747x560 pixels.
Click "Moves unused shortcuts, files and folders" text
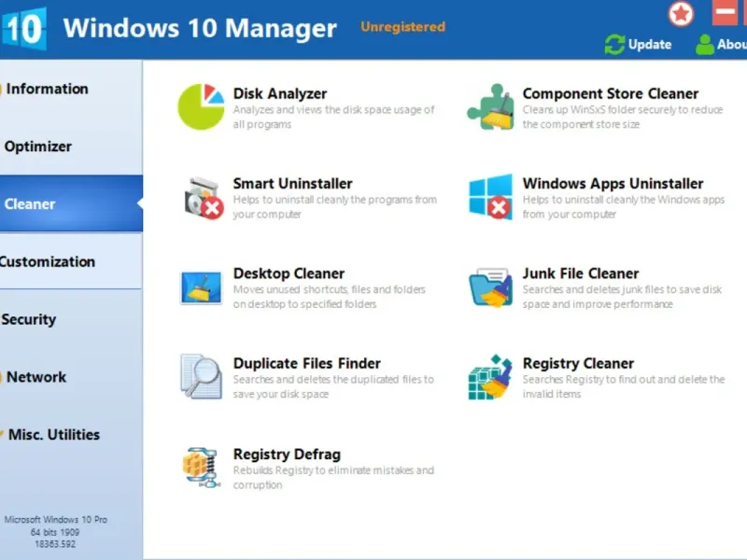(329, 297)
